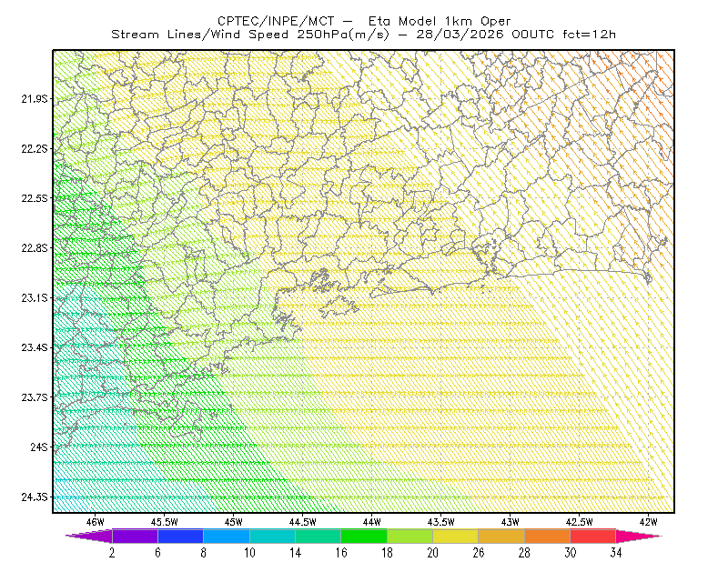Click the latitude label '23.1S'
Screen dimensions: 728x562
35,297
